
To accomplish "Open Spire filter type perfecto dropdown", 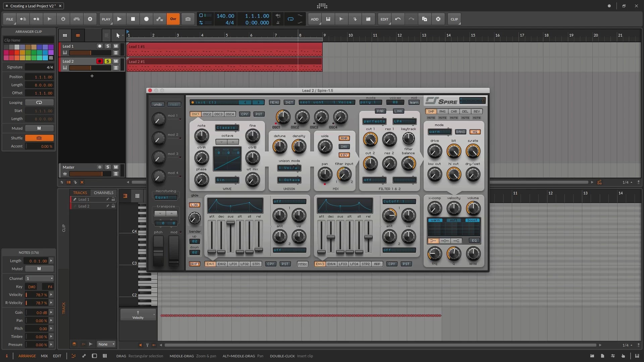I will (374, 121).
